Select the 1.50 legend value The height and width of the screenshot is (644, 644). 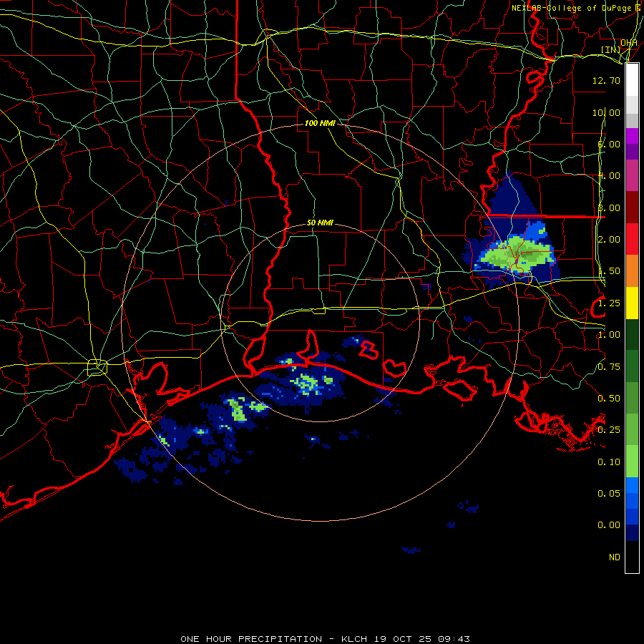(609, 271)
